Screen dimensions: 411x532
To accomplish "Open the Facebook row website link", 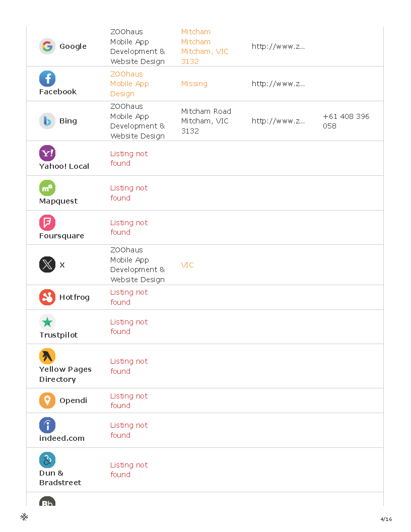I will (278, 84).
